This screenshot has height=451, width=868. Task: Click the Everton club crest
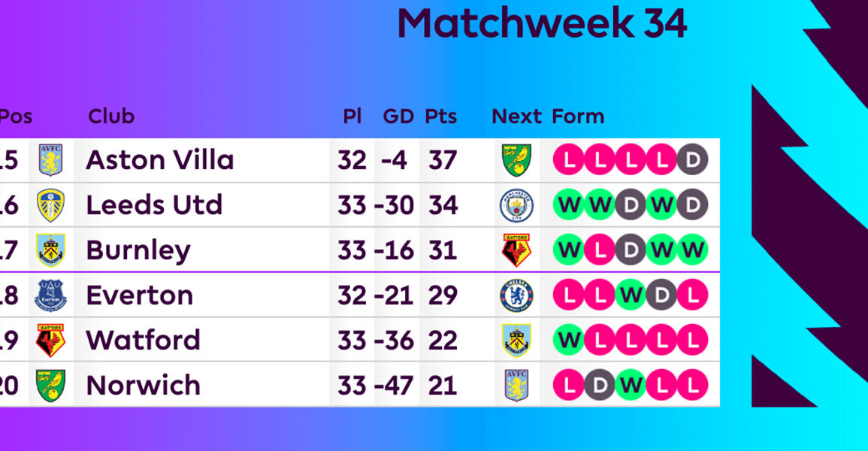[50, 295]
